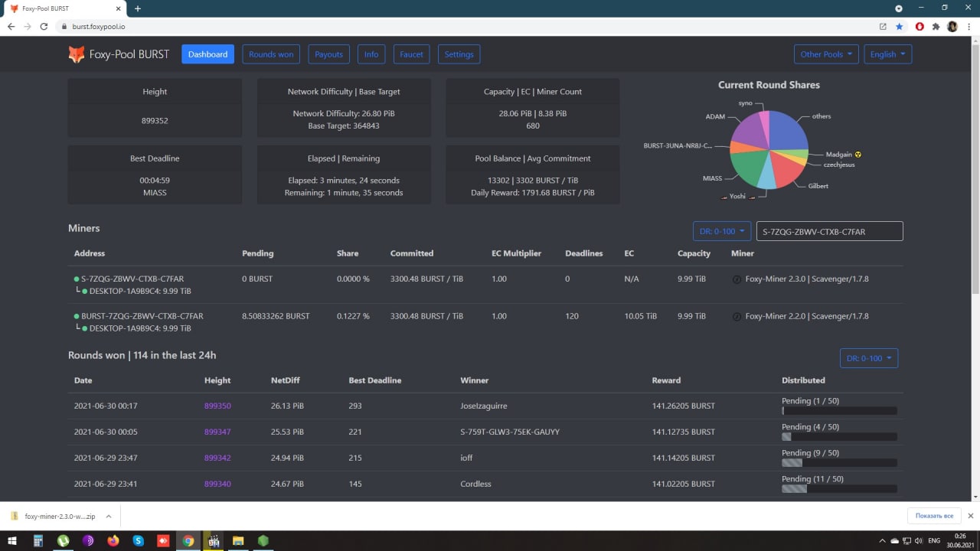
Task: Expand the Rounds won DR: 0-100 dropdown
Action: (869, 358)
